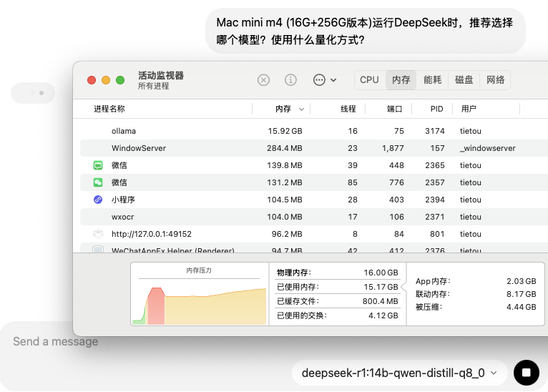Toggle the 内存 column sort arrow
Viewport: 548px width, 392px height.
301,109
